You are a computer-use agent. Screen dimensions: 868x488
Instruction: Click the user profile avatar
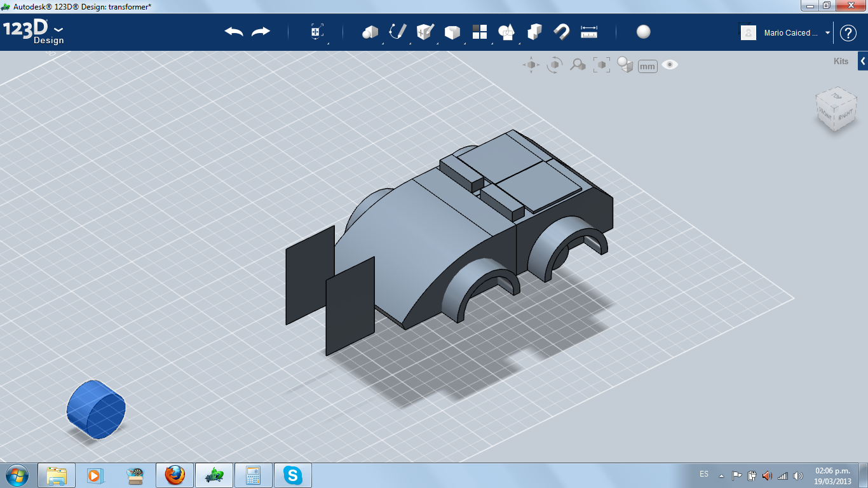(749, 32)
